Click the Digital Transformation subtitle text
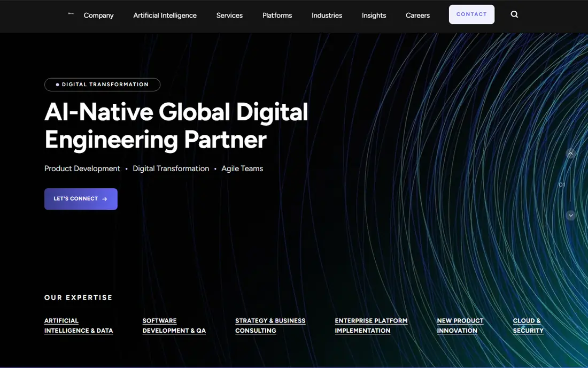Image resolution: width=588 pixels, height=368 pixels. [x=171, y=169]
